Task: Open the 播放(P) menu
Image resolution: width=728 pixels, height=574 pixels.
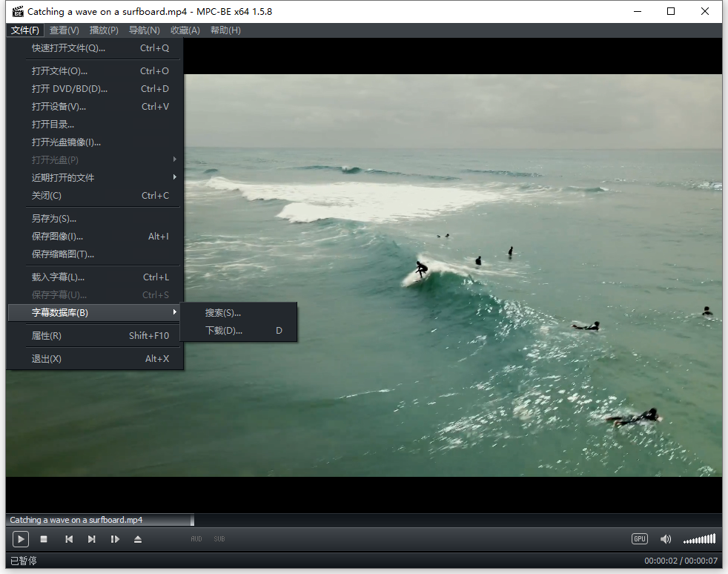Action: 104,30
